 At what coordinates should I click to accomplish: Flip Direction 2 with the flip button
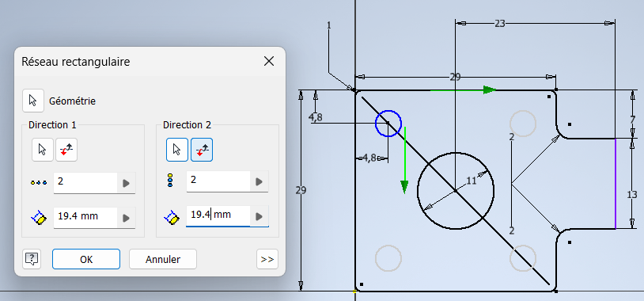point(201,150)
